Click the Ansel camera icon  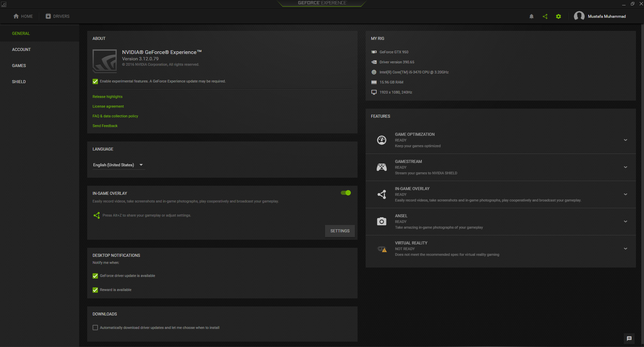382,222
